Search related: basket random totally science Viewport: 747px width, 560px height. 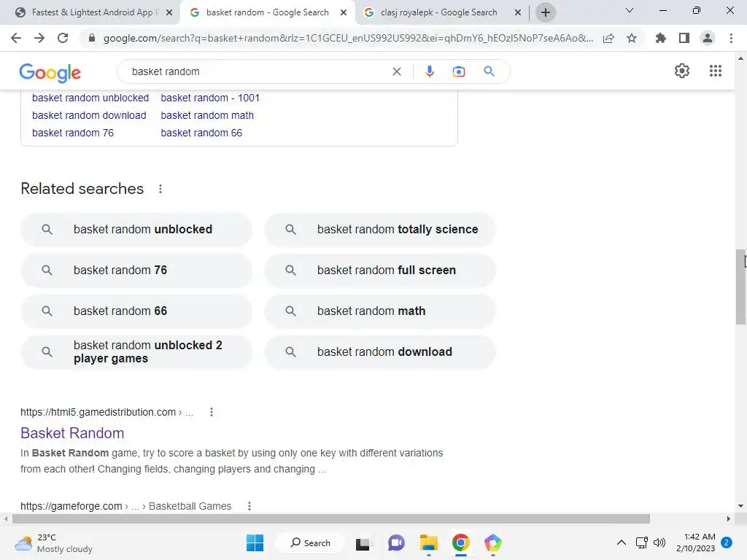(380, 230)
